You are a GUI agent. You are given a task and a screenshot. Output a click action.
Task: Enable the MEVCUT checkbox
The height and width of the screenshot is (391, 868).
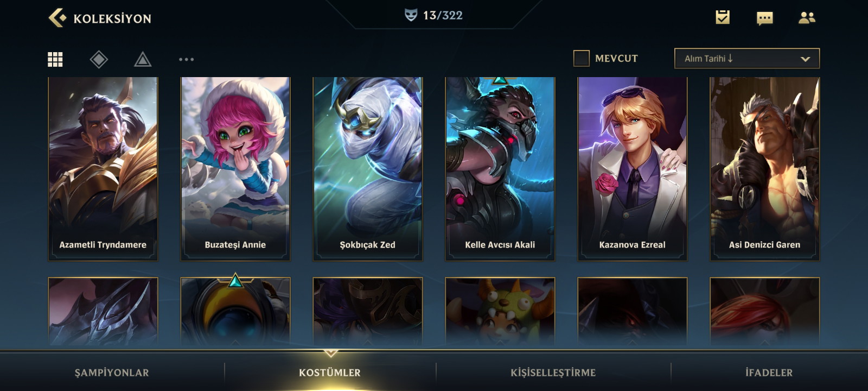point(582,58)
